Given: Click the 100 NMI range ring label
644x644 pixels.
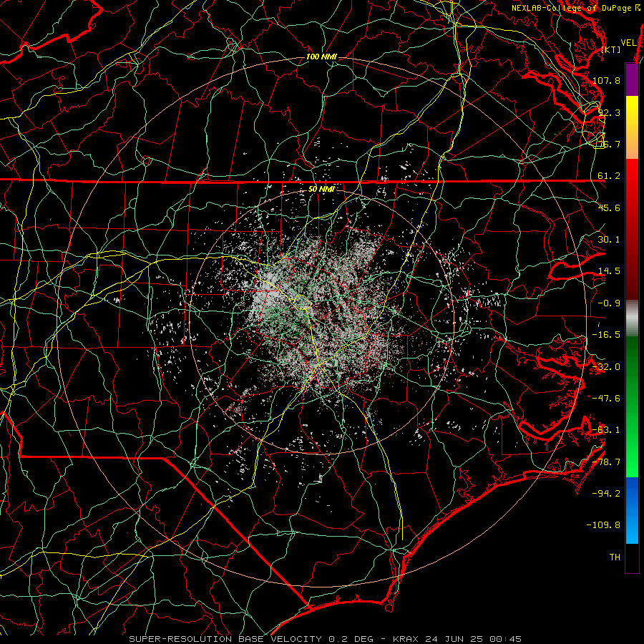Looking at the screenshot, I should click(321, 57).
